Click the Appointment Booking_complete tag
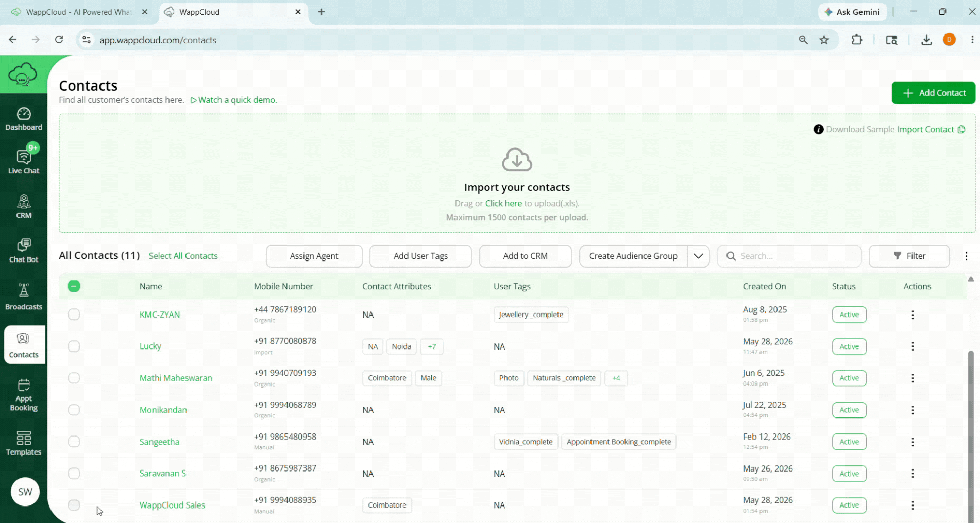This screenshot has width=980, height=523. coord(618,442)
